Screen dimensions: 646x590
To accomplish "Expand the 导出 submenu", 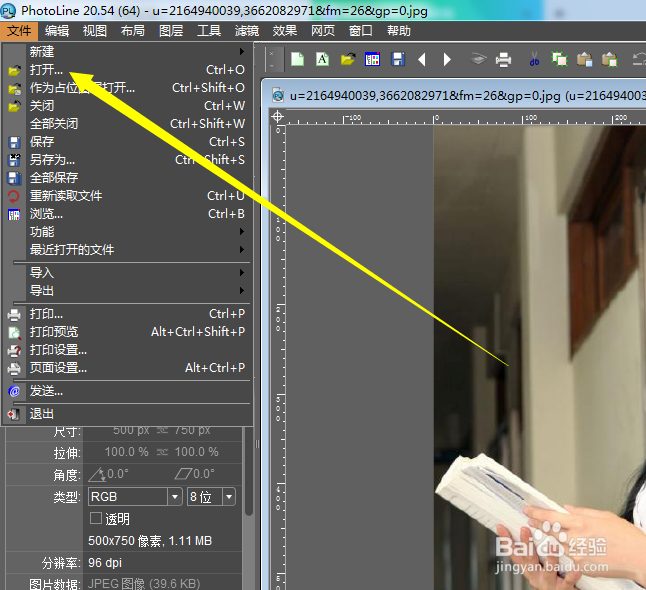I will pyautogui.click(x=127, y=290).
